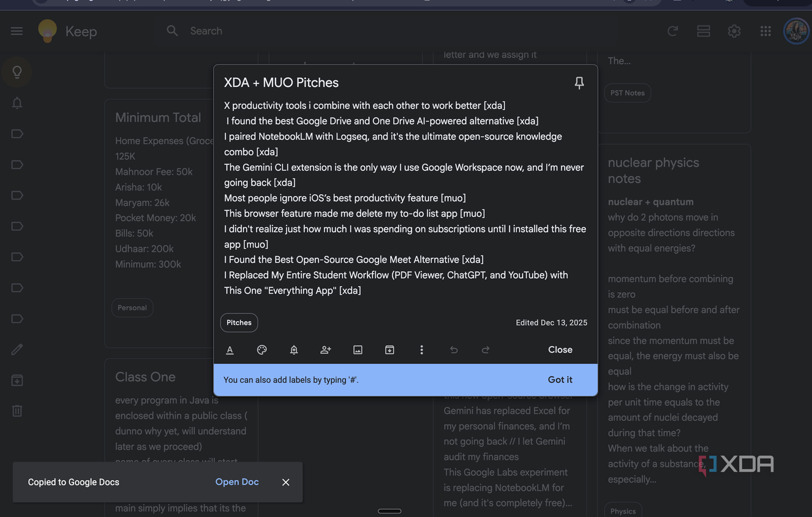Archive the open note from its toolbar
Image resolution: width=812 pixels, height=517 pixels.
point(389,350)
